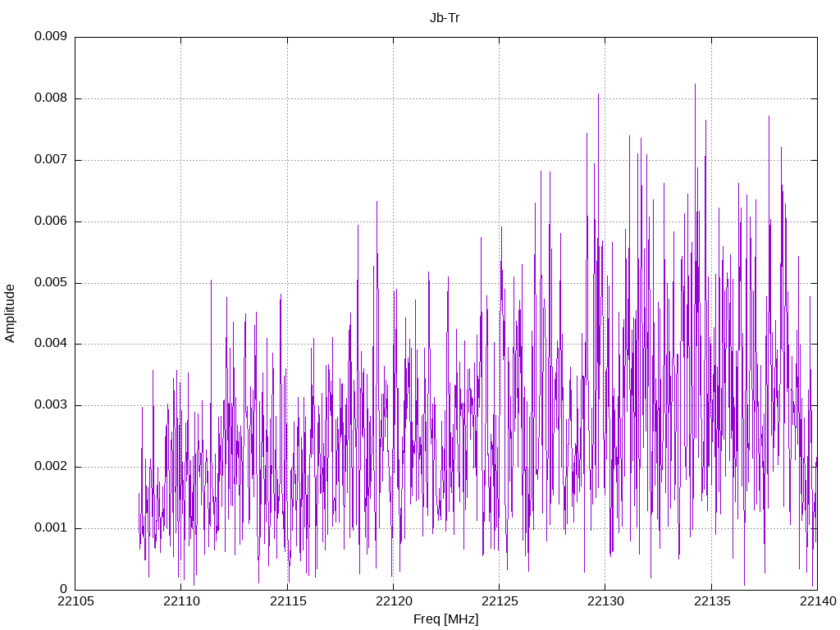Click x-axis tick label 22135
Screen dimensions: 840x630
(711, 601)
